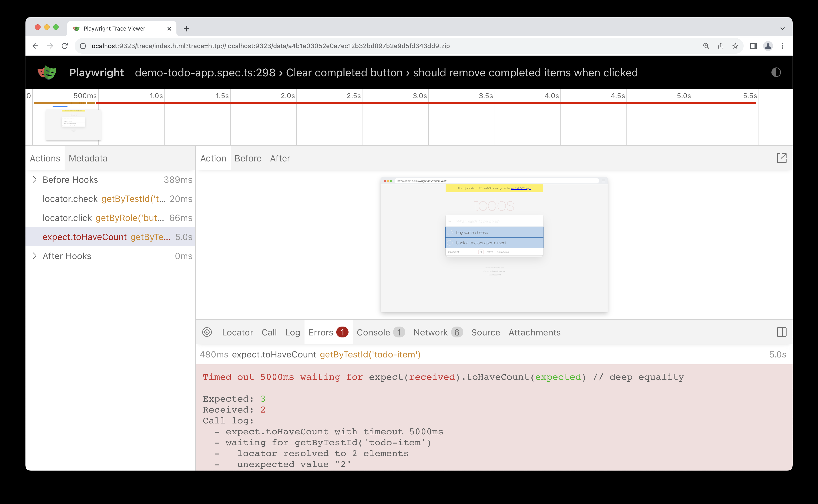Image resolution: width=818 pixels, height=504 pixels.
Task: Bookmark this page with the star icon
Action: click(735, 46)
